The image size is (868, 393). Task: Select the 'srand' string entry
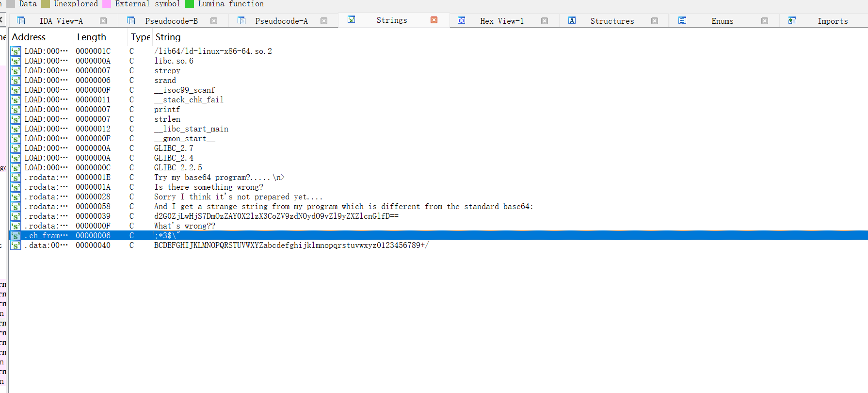tap(165, 80)
